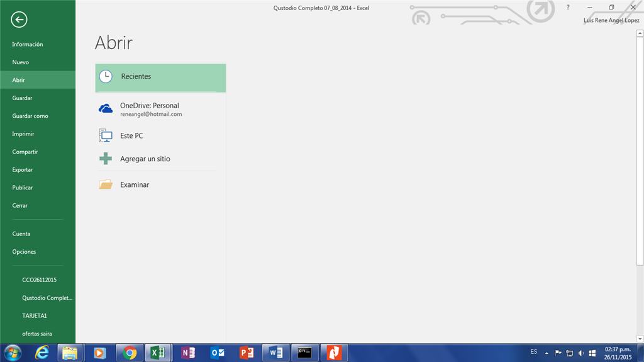Open Google Chrome from taskbar

tap(130, 353)
